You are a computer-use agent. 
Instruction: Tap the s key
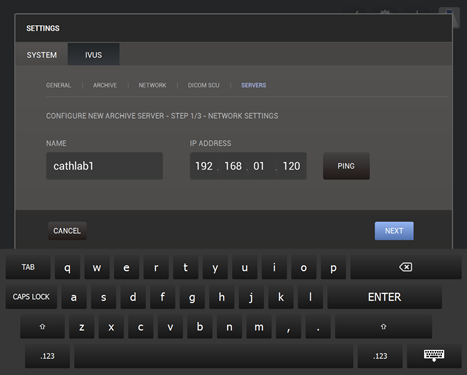(x=104, y=297)
